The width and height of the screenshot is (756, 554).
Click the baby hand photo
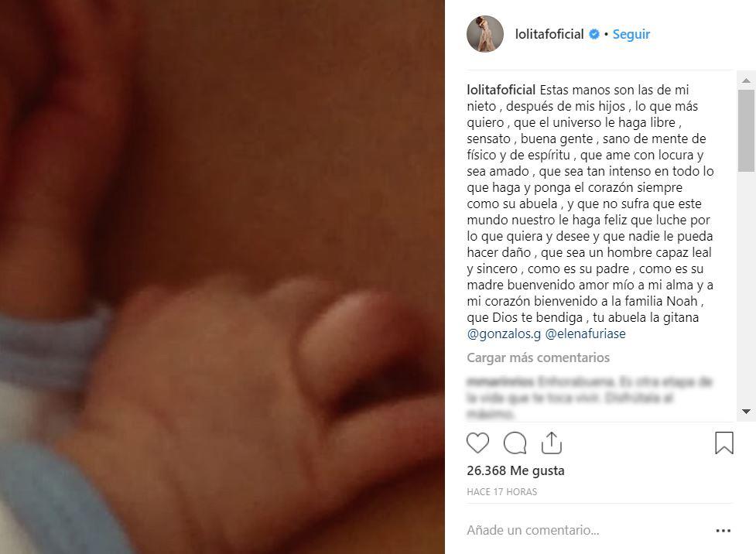pos(222,277)
